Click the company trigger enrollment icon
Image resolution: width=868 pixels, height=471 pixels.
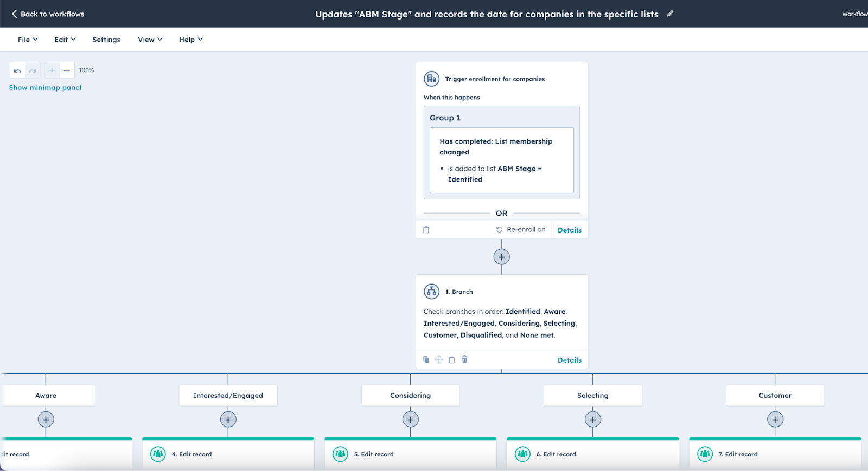pyautogui.click(x=431, y=79)
